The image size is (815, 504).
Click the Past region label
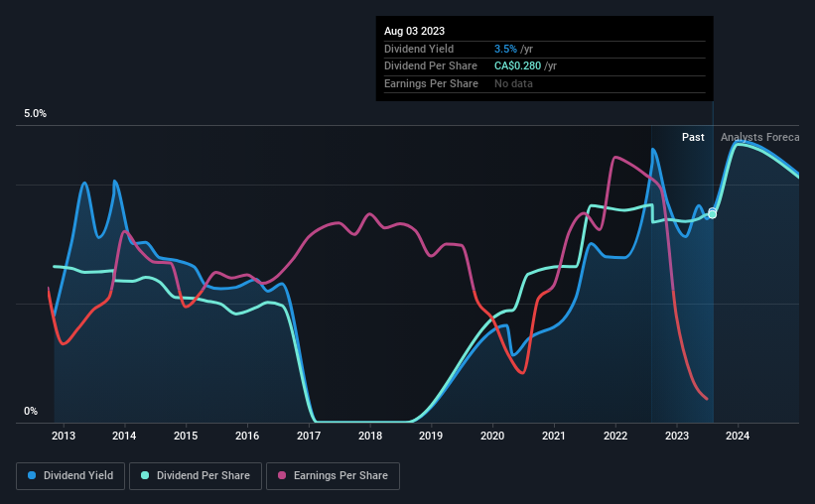(693, 137)
